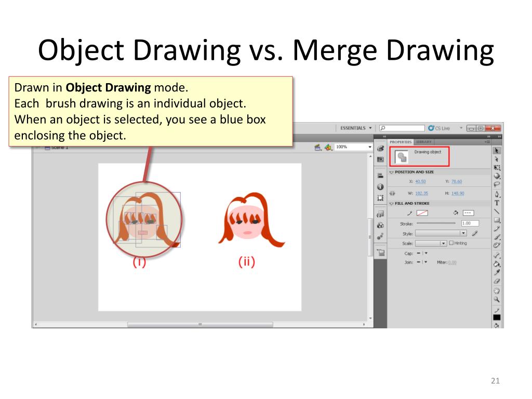
Task: Select the Subselection (white arrow) tool
Action: pos(497,159)
